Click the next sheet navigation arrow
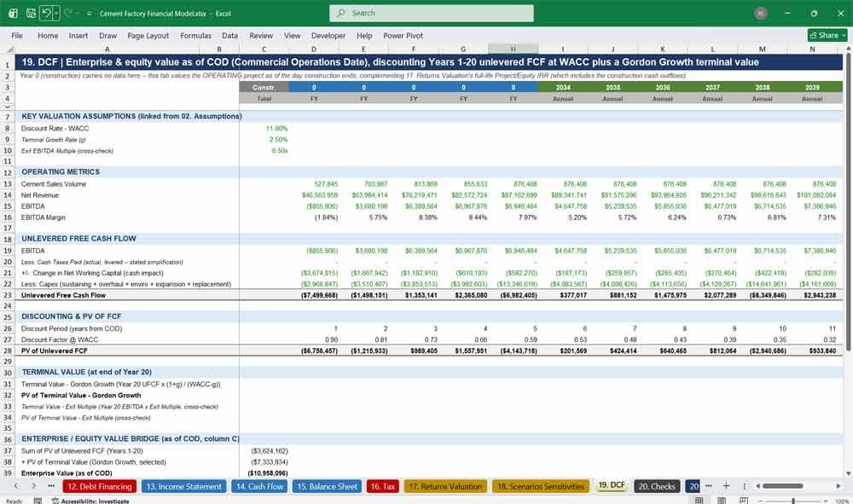 (x=34, y=486)
